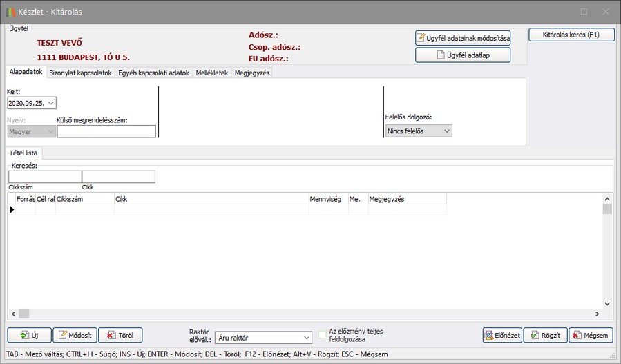Open Ügyfél adatainak módosítása

pos(463,38)
